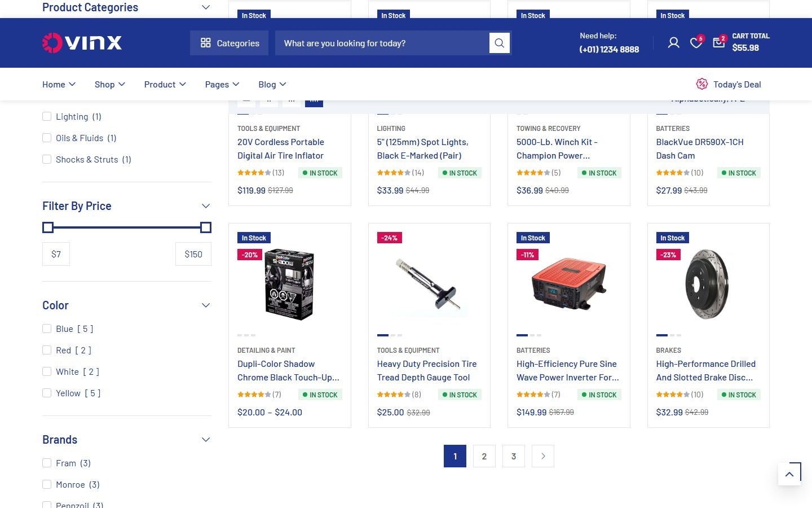Click the Brakes category label
This screenshot has height=508, width=812.
669,351
